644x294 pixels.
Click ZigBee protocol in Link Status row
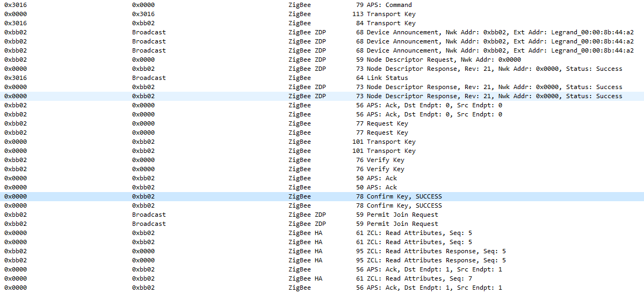pyautogui.click(x=299, y=77)
